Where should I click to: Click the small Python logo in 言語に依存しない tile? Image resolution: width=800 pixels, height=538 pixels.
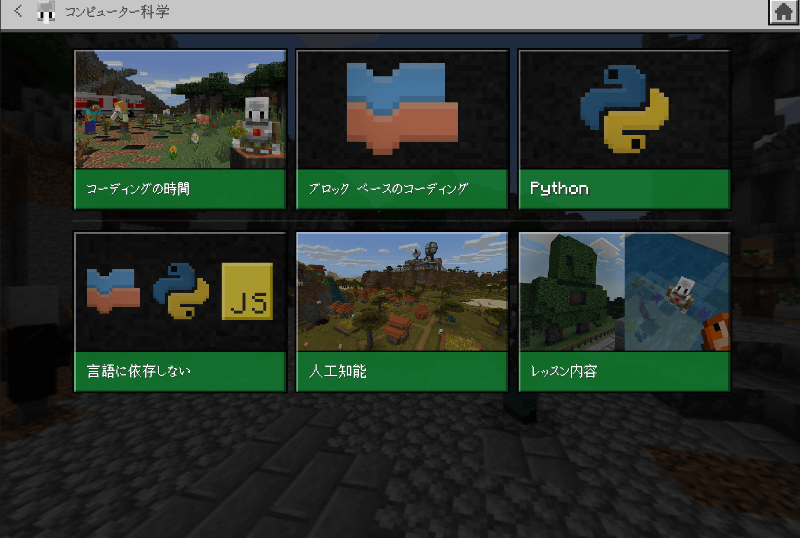click(x=181, y=291)
